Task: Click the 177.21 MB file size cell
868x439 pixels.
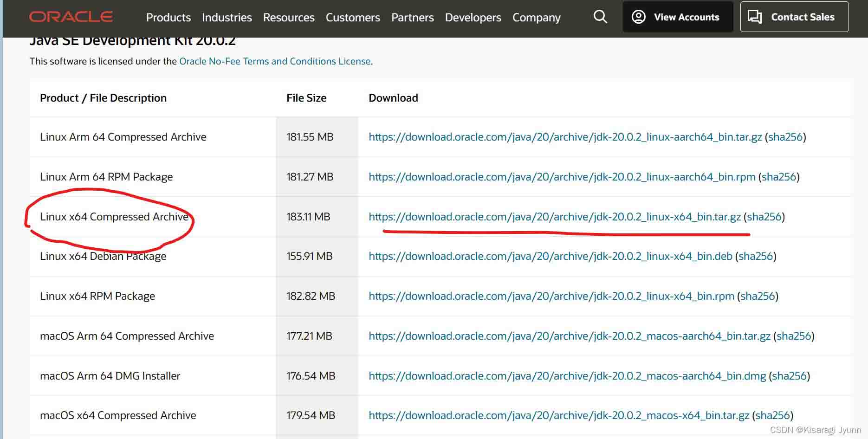Action: click(317, 336)
